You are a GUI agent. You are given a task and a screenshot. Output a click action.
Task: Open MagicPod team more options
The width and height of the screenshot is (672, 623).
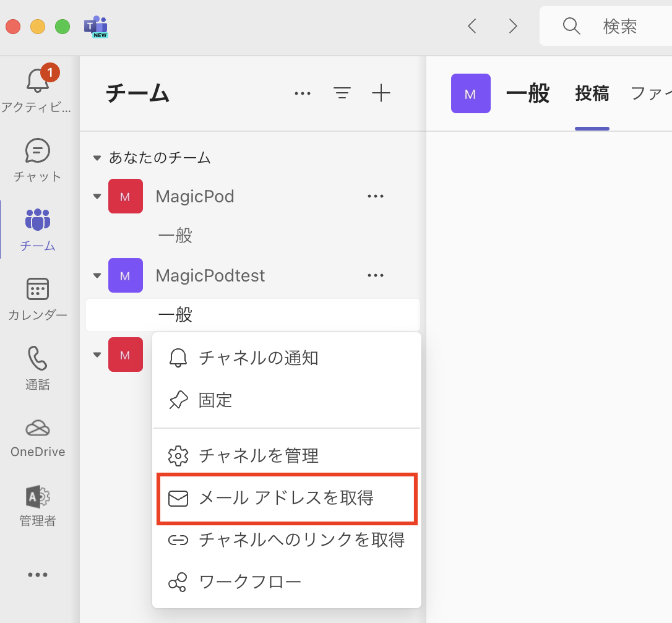[x=376, y=196]
